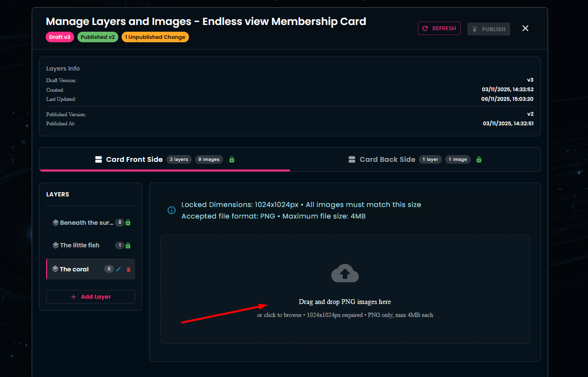This screenshot has width=588, height=377.
Task: Click the green lock on Card Front Side
Action: click(x=232, y=159)
